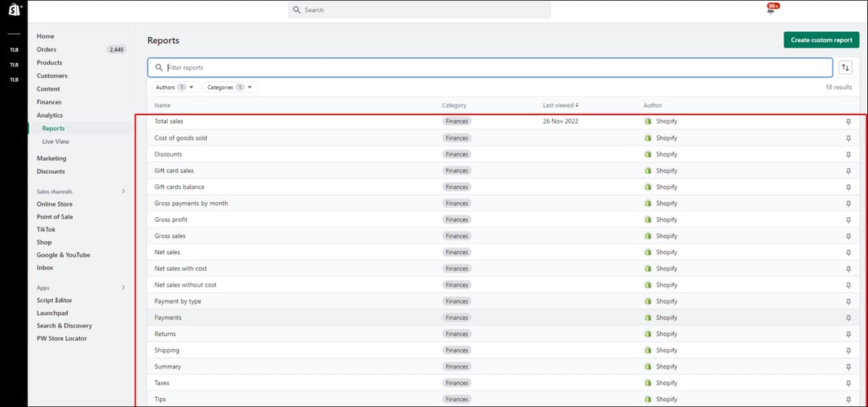Open the Gross profit report

point(171,219)
